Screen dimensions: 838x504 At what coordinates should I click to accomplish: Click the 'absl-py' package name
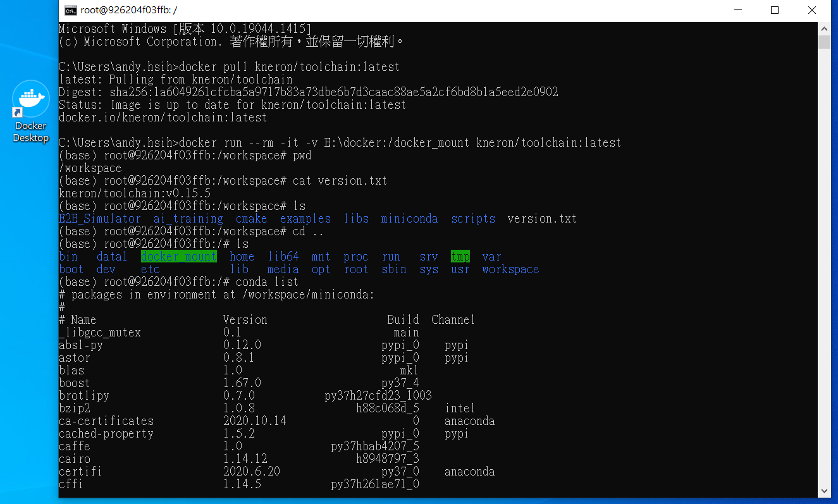81,345
